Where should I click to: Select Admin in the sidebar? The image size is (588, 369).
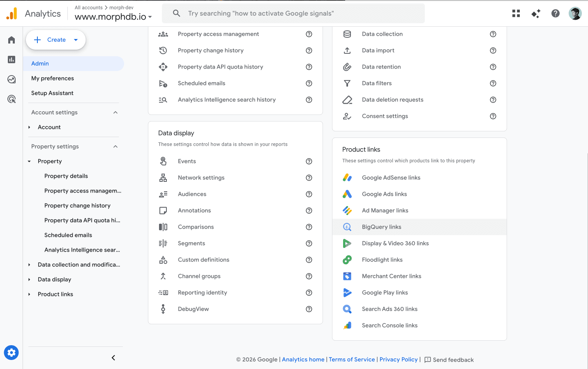pyautogui.click(x=74, y=64)
